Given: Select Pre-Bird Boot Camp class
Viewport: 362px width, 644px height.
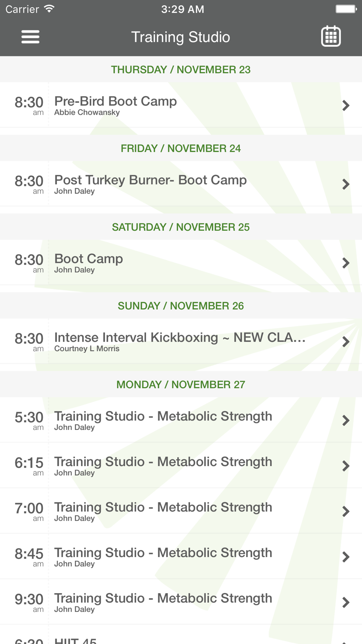Looking at the screenshot, I should click(x=181, y=105).
